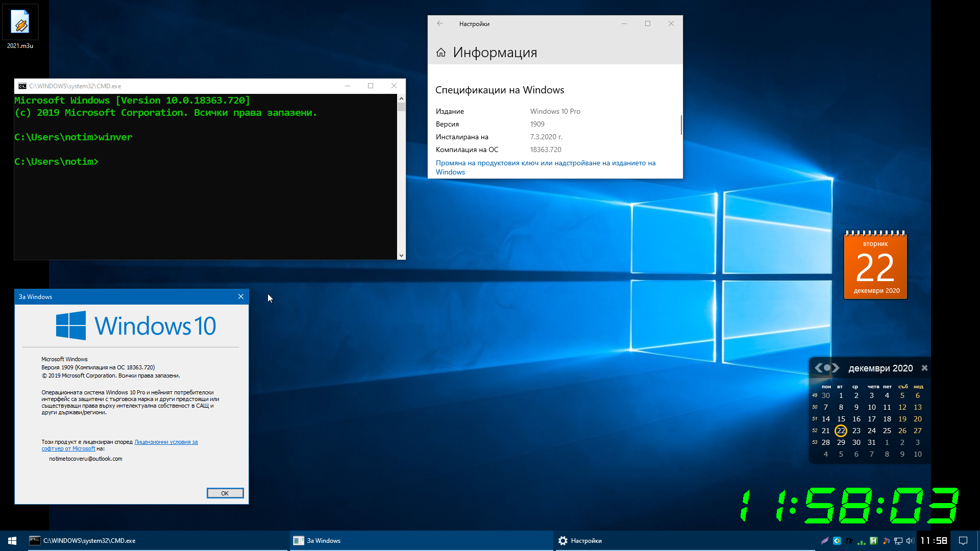
Task: Click the Windows Start button
Action: click(x=12, y=541)
